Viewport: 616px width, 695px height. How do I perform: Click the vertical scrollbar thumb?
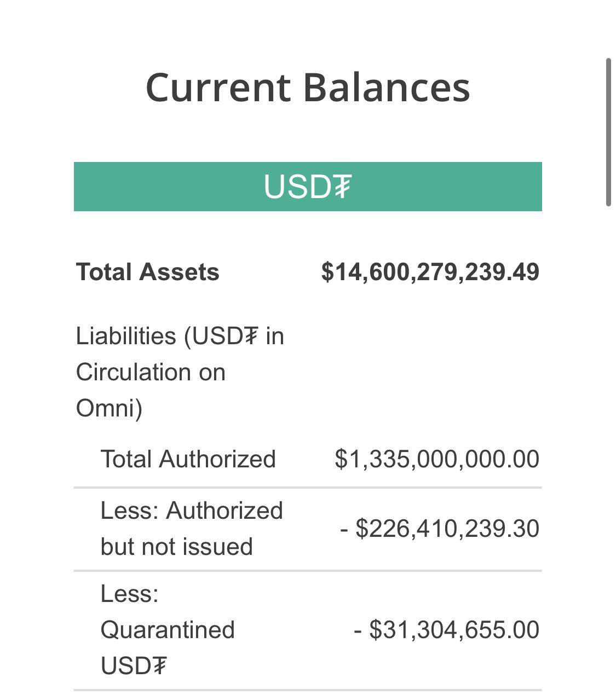(x=608, y=132)
